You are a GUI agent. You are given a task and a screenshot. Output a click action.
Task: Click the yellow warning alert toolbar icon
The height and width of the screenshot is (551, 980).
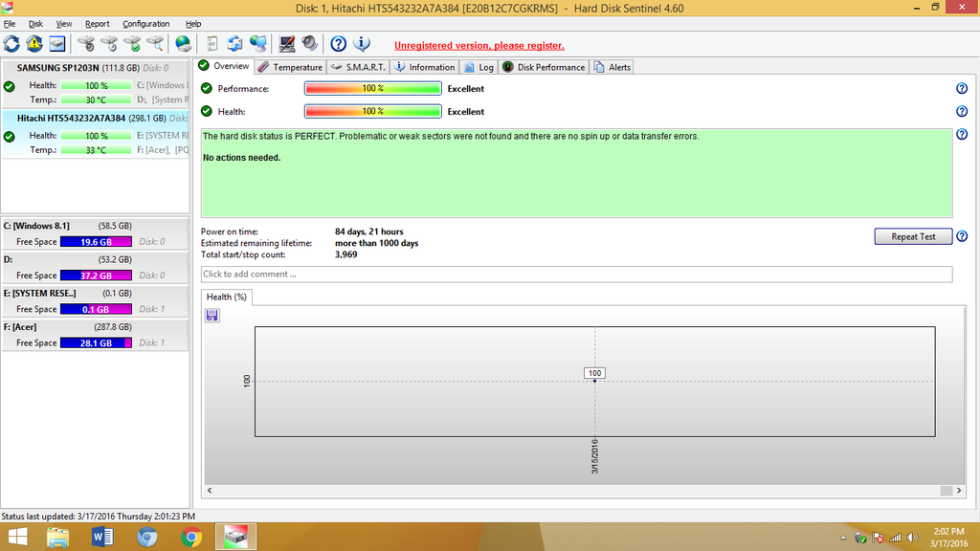34,44
